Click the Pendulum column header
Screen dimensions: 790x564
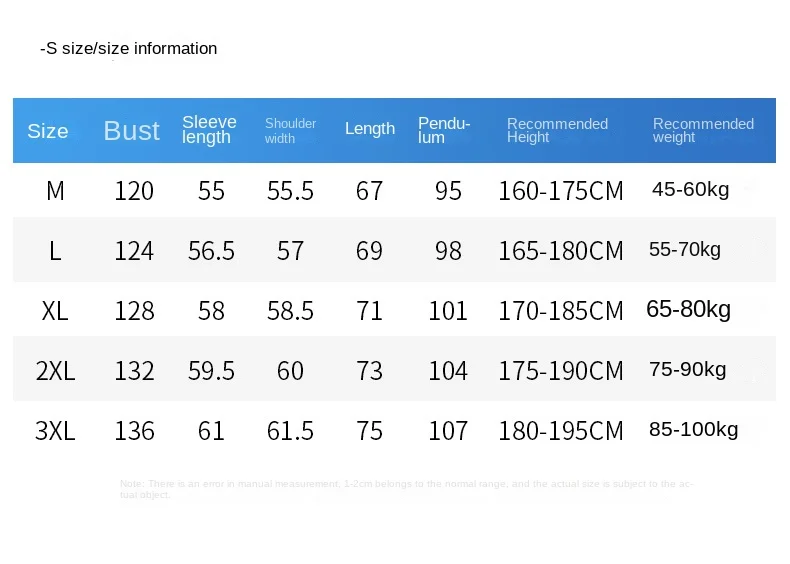click(x=444, y=130)
